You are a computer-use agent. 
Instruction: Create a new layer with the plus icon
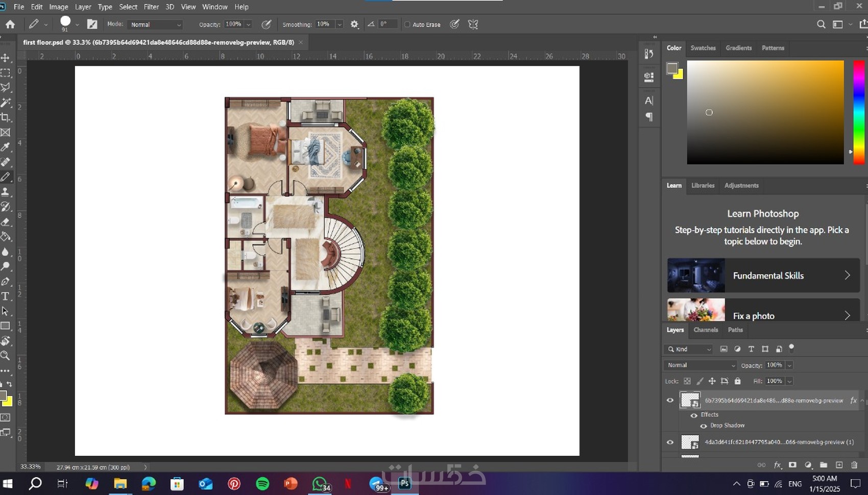pyautogui.click(x=839, y=465)
